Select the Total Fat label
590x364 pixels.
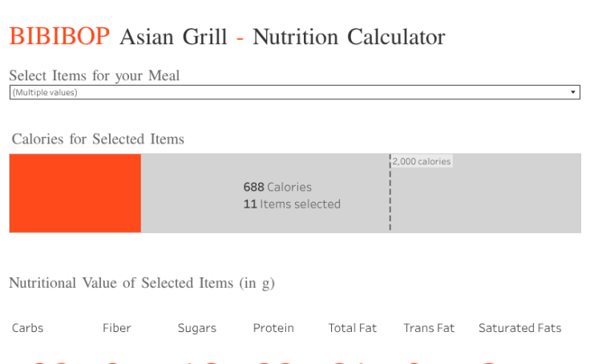coord(353,328)
